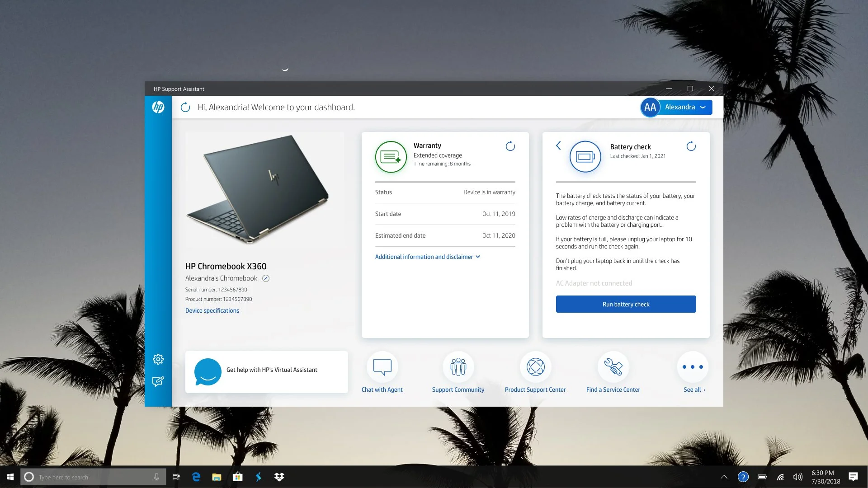
Task: Click the Support Community label
Action: 458,389
